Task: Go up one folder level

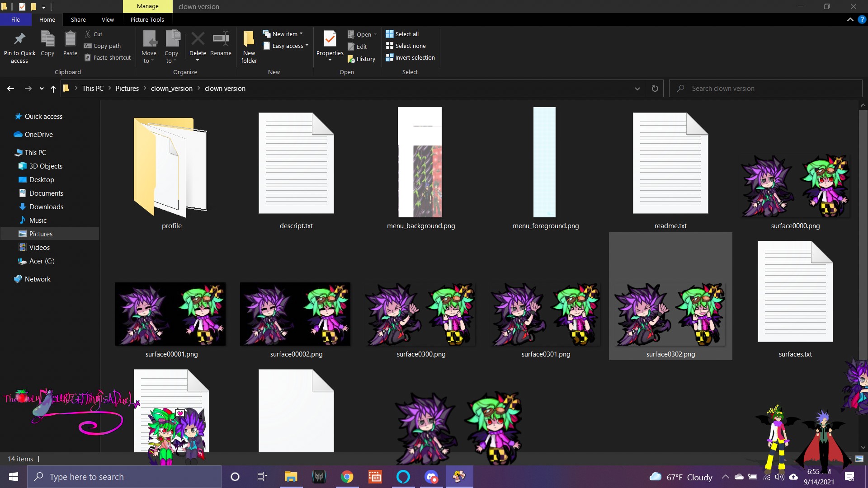Action: coord(53,89)
